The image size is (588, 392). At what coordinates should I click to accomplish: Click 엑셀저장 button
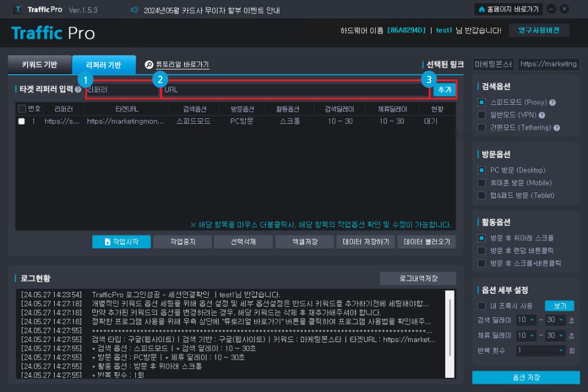305,242
